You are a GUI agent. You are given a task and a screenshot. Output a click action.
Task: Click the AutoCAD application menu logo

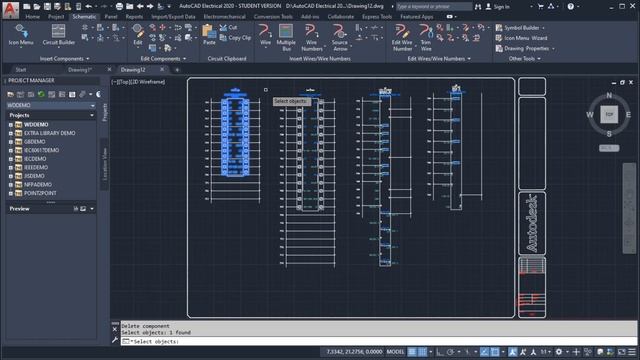[x=10, y=10]
